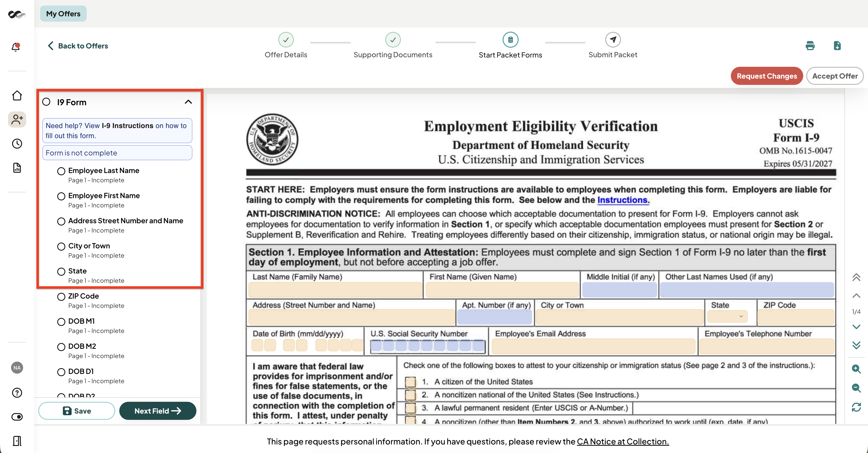This screenshot has height=453, width=868.
Task: Go to next page chevron down
Action: pos(856,327)
